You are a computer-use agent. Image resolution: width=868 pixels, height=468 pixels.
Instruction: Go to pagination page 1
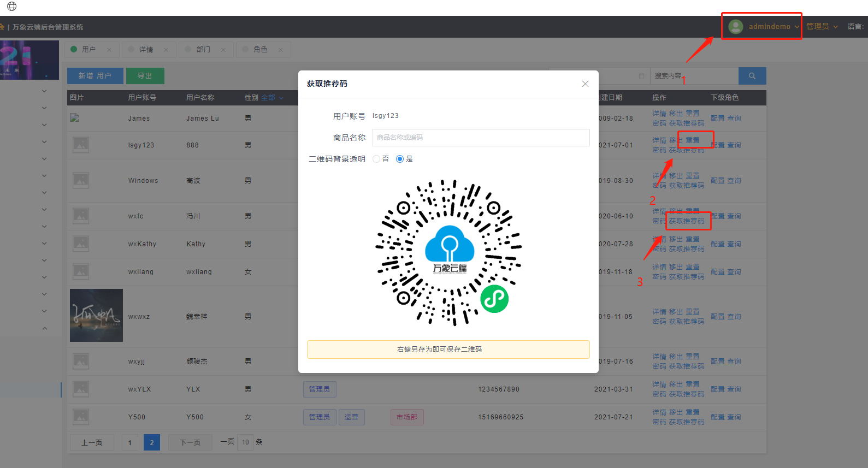click(x=129, y=442)
